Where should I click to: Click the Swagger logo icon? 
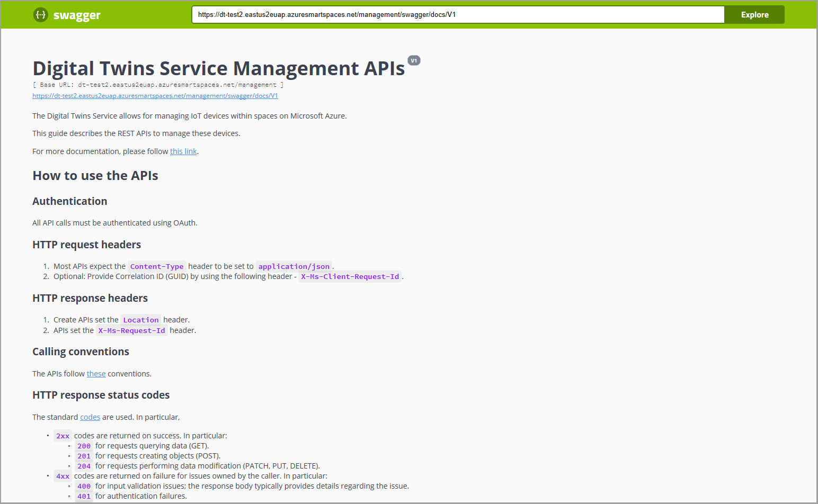tap(41, 15)
